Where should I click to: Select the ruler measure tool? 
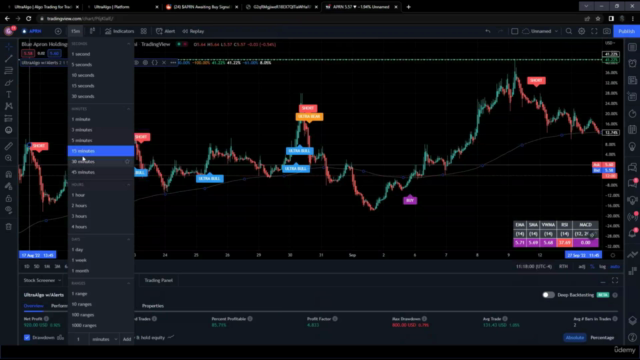tap(9, 146)
